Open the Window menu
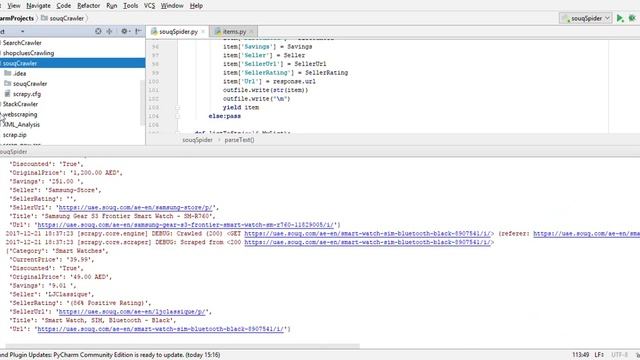 pyautogui.click(x=172, y=6)
